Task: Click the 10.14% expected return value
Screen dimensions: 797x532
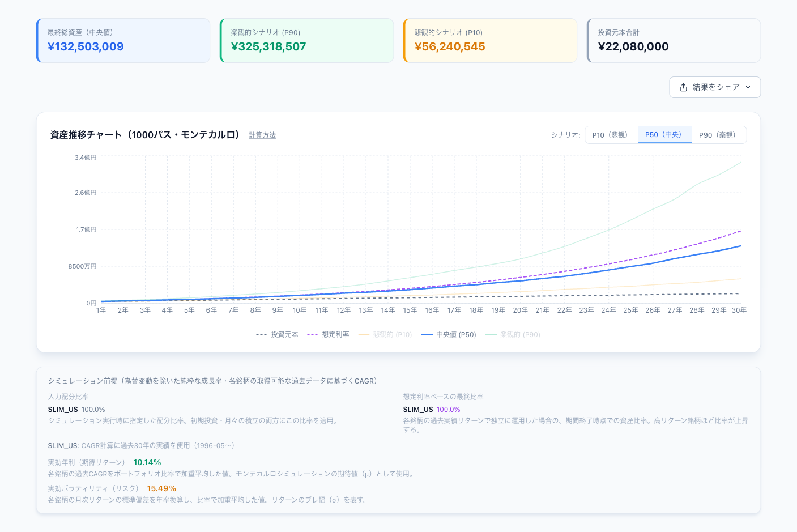Action: click(x=147, y=463)
